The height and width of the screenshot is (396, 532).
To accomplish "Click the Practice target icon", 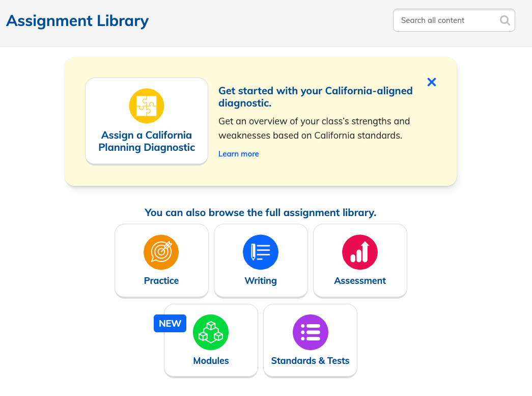I will pos(161,252).
